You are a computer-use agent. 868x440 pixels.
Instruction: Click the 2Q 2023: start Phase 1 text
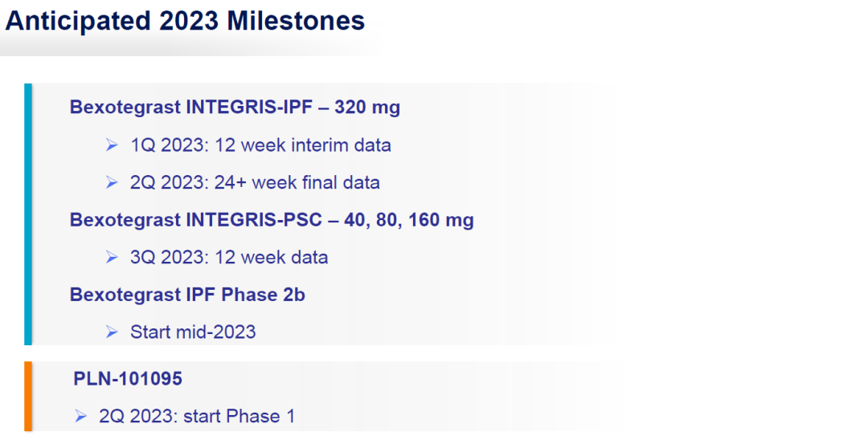click(197, 416)
